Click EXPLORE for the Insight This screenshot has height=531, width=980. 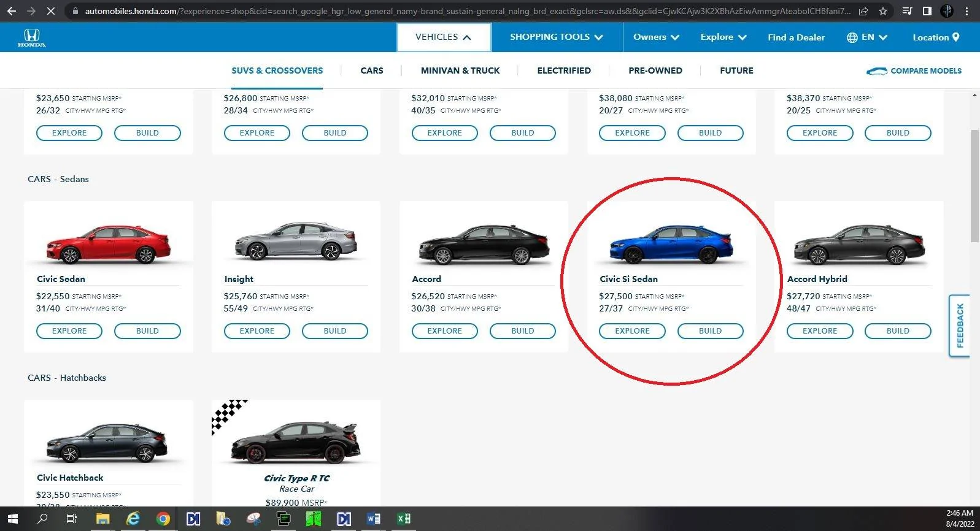pos(257,331)
